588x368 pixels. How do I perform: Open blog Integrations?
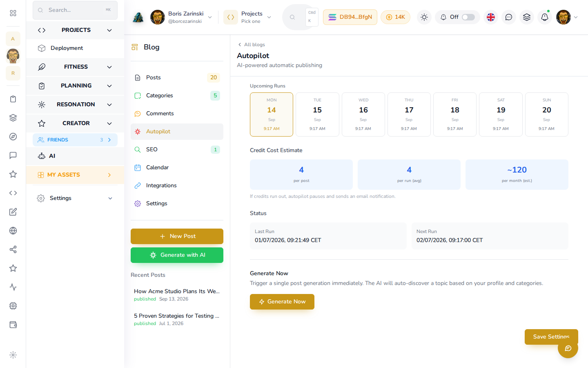pos(177,186)
